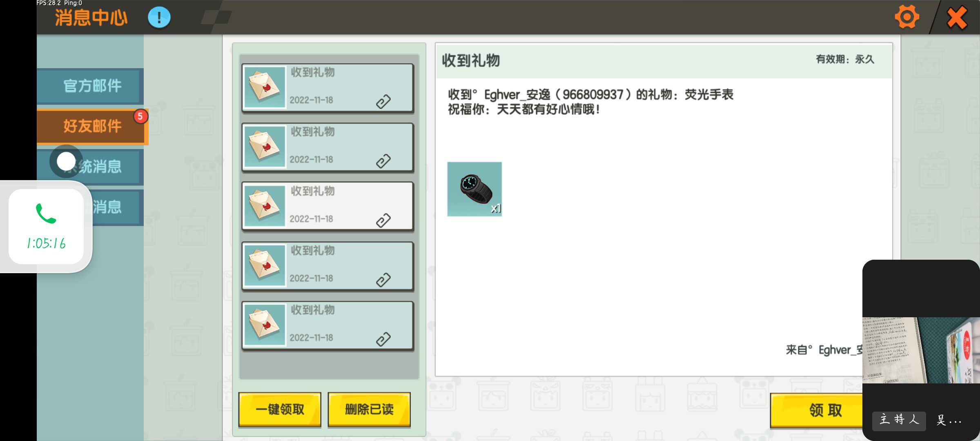The height and width of the screenshot is (441, 980).
Task: Click the attachment clip on fifth gift mail
Action: coord(383,339)
